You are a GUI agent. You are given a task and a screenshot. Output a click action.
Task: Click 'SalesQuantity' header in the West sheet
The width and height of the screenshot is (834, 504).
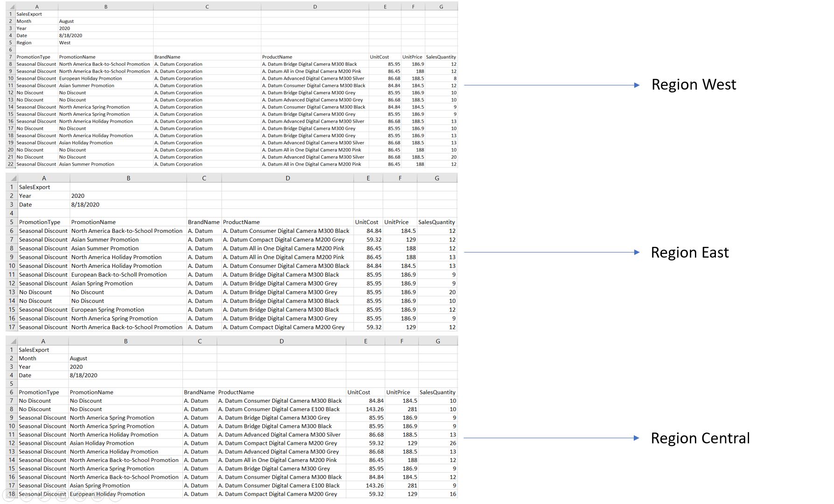pyautogui.click(x=441, y=57)
